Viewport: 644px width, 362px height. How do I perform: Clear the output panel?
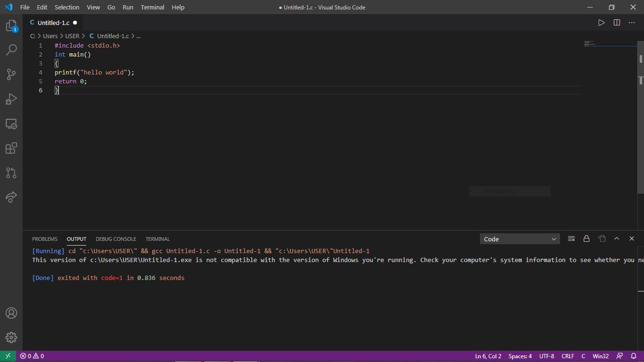point(571,239)
